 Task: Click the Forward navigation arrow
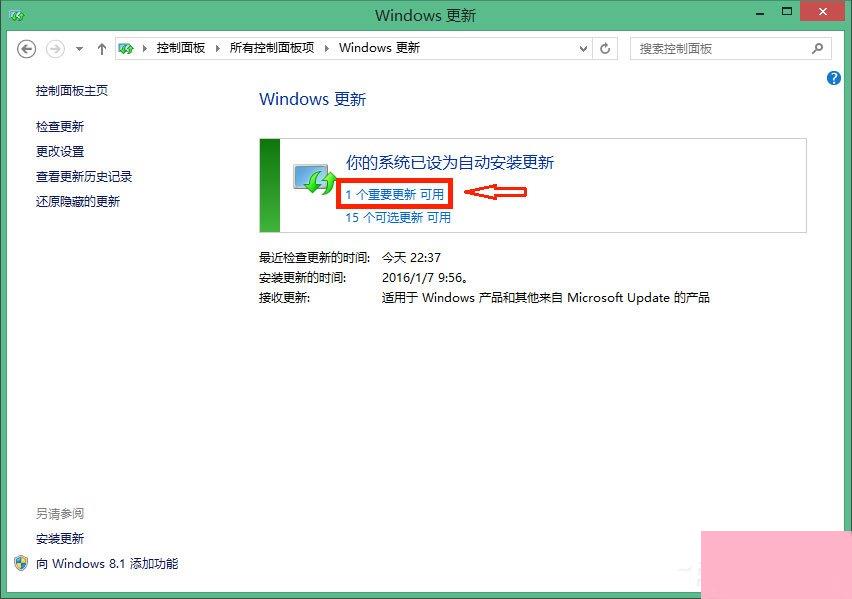click(x=55, y=49)
